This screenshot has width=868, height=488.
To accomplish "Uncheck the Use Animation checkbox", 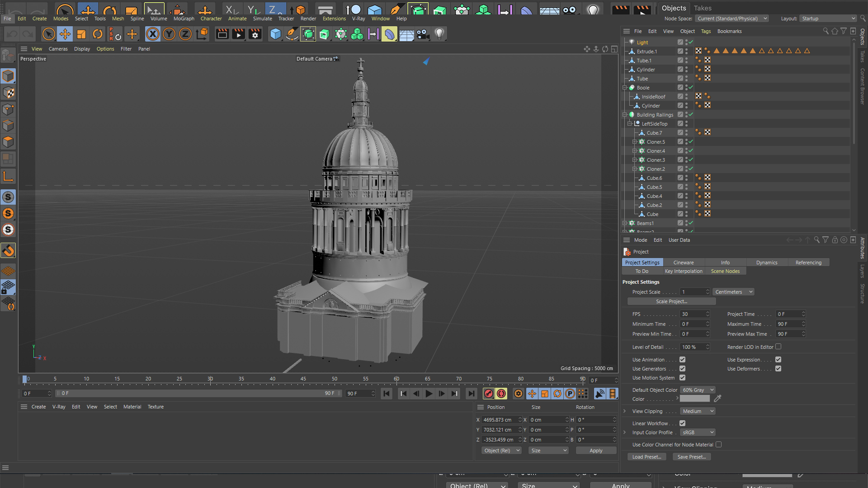I will coord(682,360).
